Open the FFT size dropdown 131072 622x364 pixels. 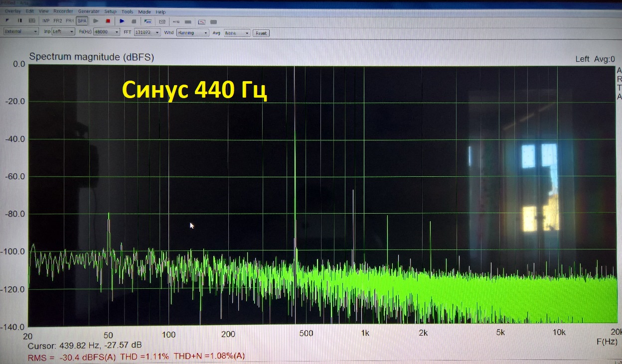tap(148, 32)
